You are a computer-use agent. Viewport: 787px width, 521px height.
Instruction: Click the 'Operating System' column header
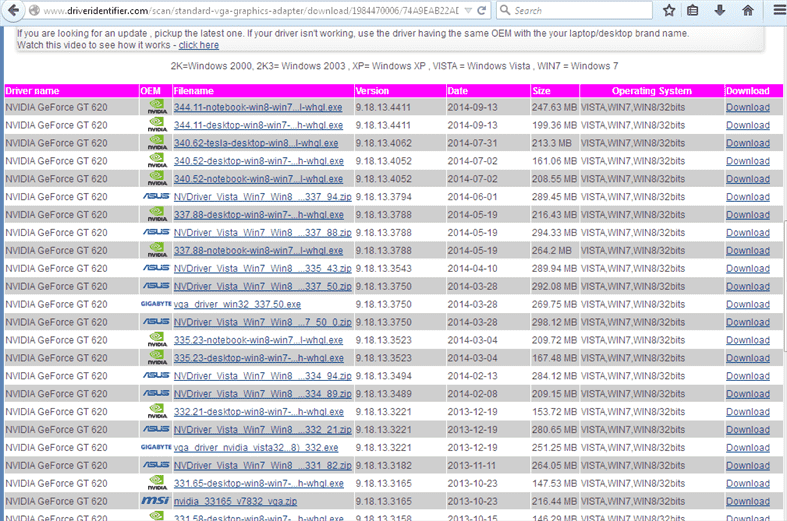pyautogui.click(x=651, y=91)
